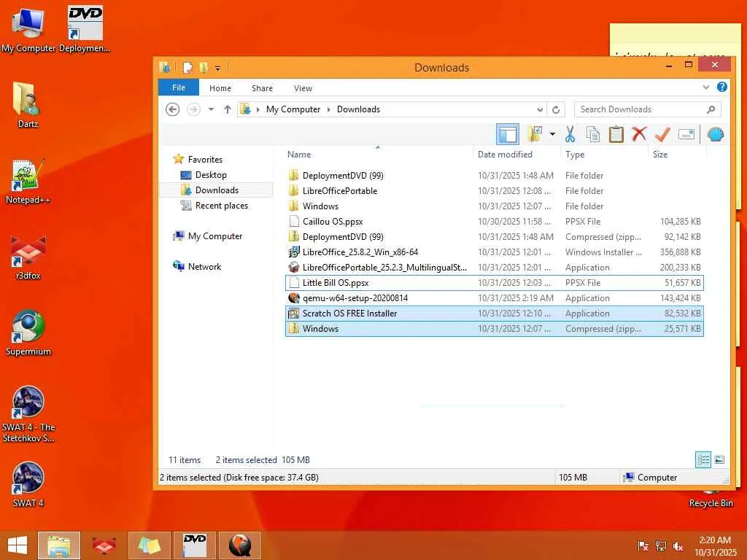Copy selected files using the copy icon

(x=592, y=134)
